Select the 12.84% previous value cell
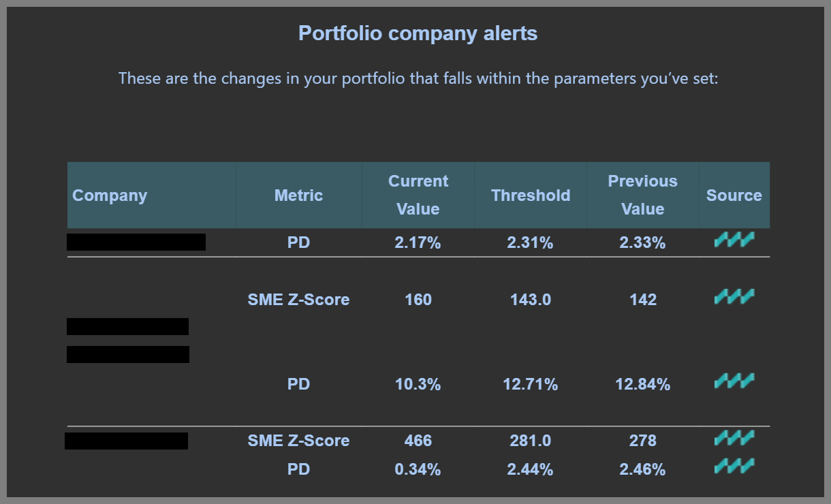 tap(643, 385)
